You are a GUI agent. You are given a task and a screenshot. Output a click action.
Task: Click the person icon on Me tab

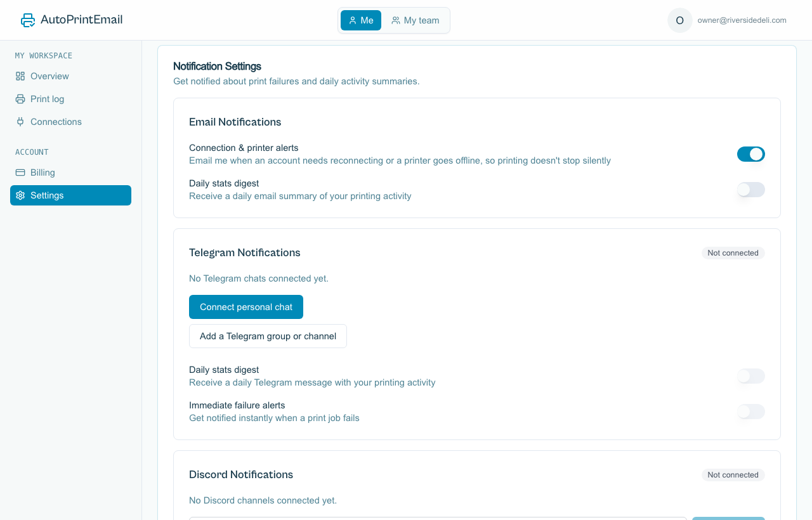[353, 20]
